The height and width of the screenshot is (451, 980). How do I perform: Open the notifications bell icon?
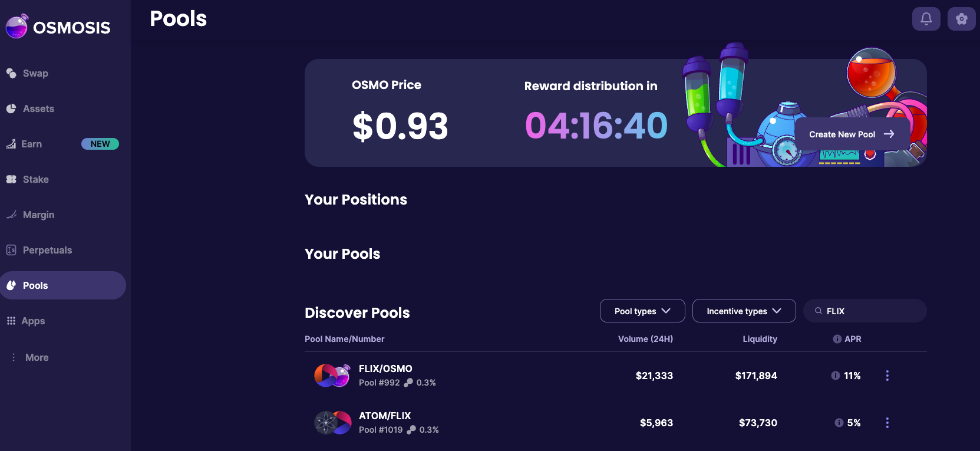(926, 19)
